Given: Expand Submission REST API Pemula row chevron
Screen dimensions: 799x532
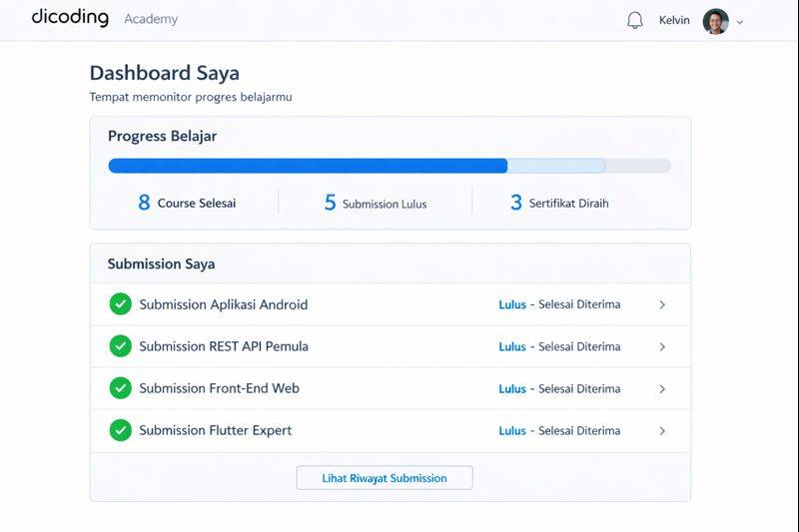Looking at the screenshot, I should [x=662, y=347].
